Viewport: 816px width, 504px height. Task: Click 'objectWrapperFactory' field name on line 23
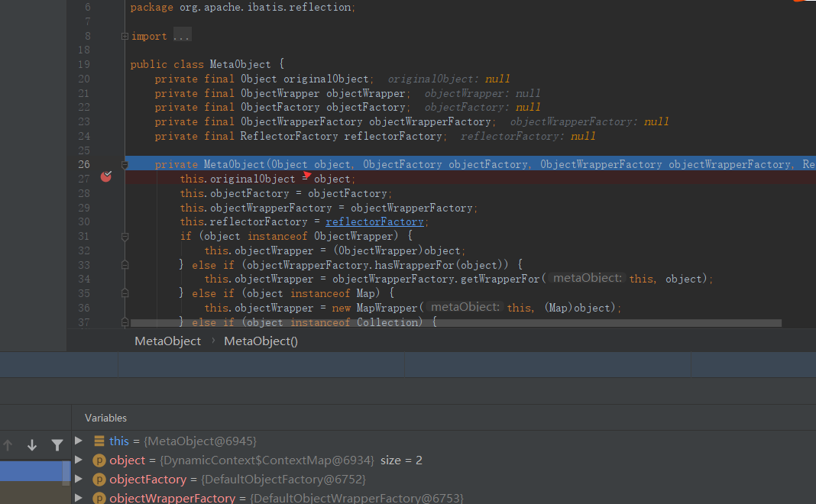[x=430, y=121]
